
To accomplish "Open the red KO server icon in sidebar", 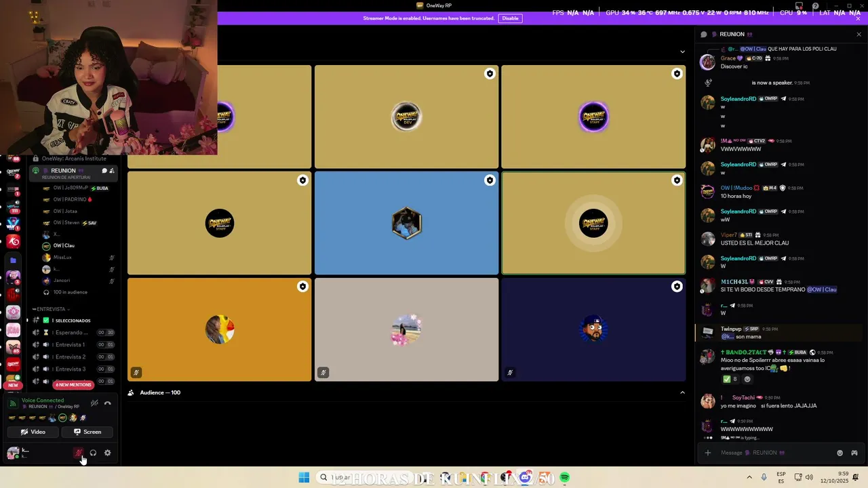I will click(x=13, y=241).
